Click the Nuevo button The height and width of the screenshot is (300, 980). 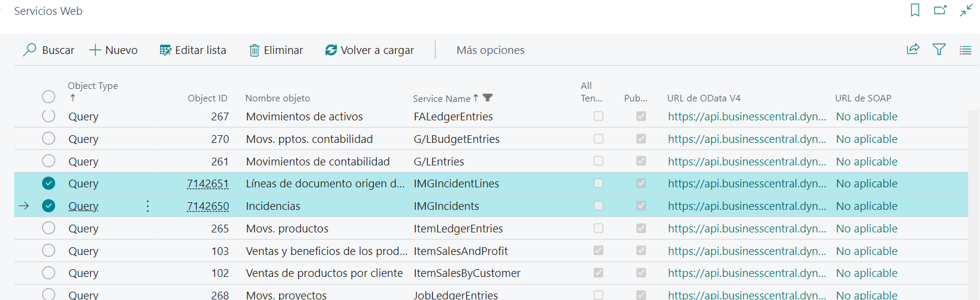pyautogui.click(x=113, y=50)
